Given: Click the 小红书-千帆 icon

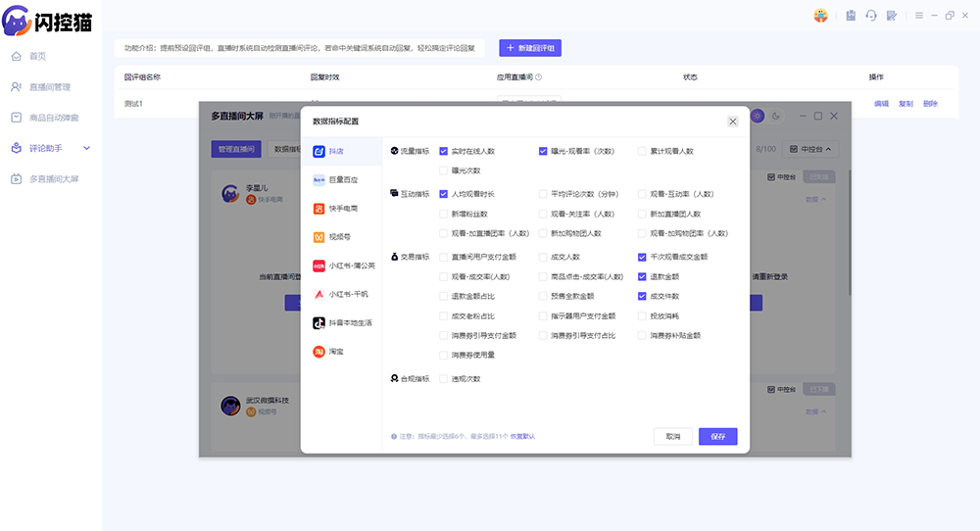Looking at the screenshot, I should click(318, 294).
